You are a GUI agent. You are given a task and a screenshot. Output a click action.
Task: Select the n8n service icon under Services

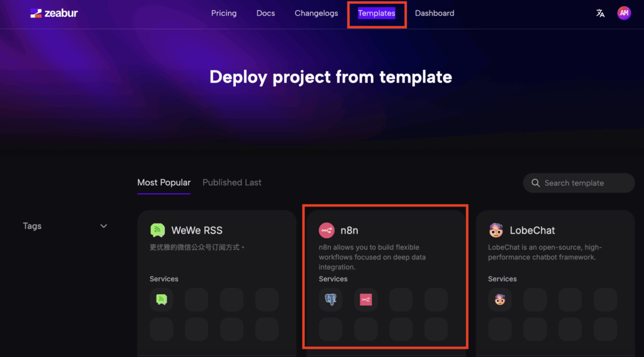click(x=365, y=300)
